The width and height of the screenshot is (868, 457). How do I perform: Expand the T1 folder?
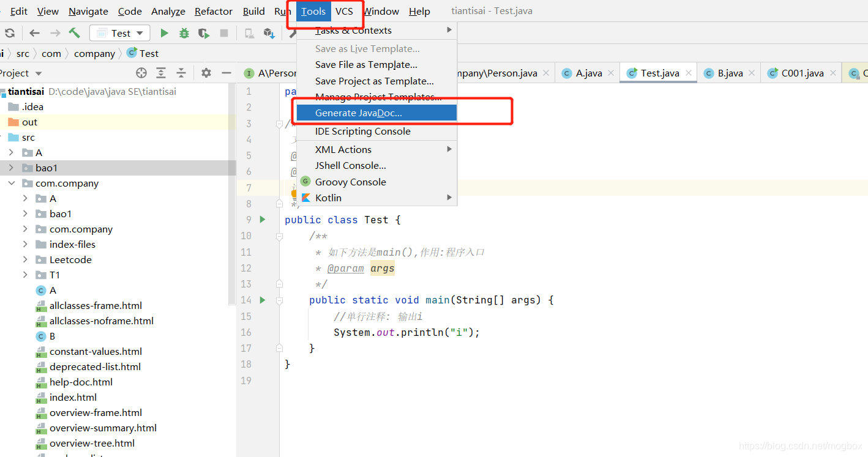coord(25,275)
